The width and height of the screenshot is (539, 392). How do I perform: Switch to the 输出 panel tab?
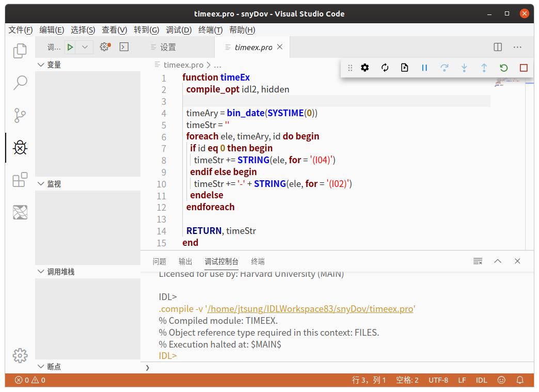(185, 261)
